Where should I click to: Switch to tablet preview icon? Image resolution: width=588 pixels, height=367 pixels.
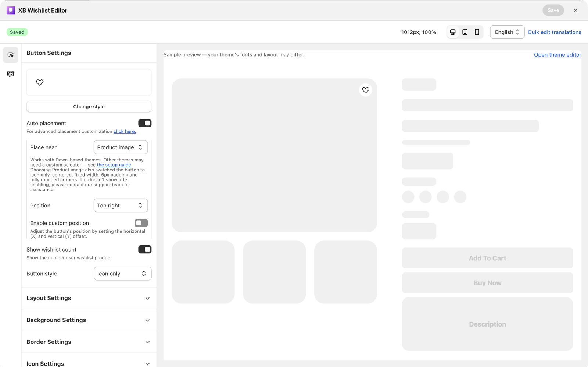(x=465, y=32)
